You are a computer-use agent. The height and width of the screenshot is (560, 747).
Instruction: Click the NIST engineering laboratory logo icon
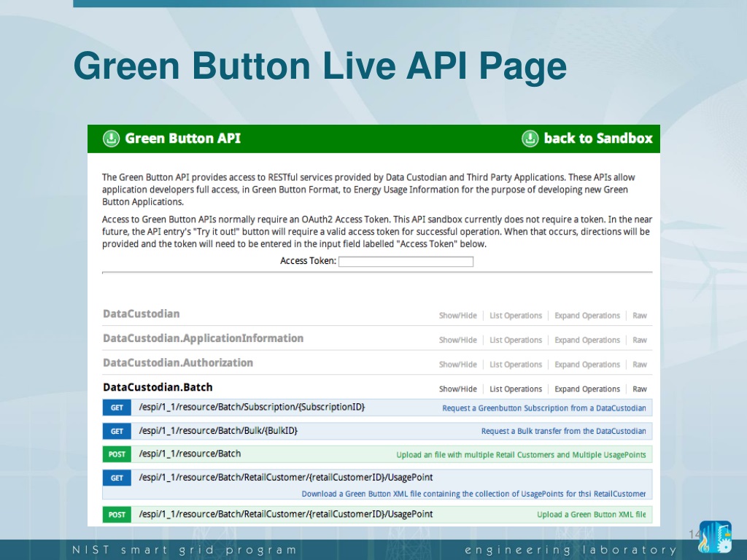(715, 537)
